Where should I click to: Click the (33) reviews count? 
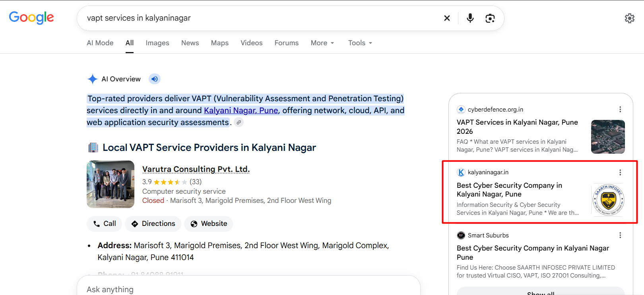click(196, 182)
